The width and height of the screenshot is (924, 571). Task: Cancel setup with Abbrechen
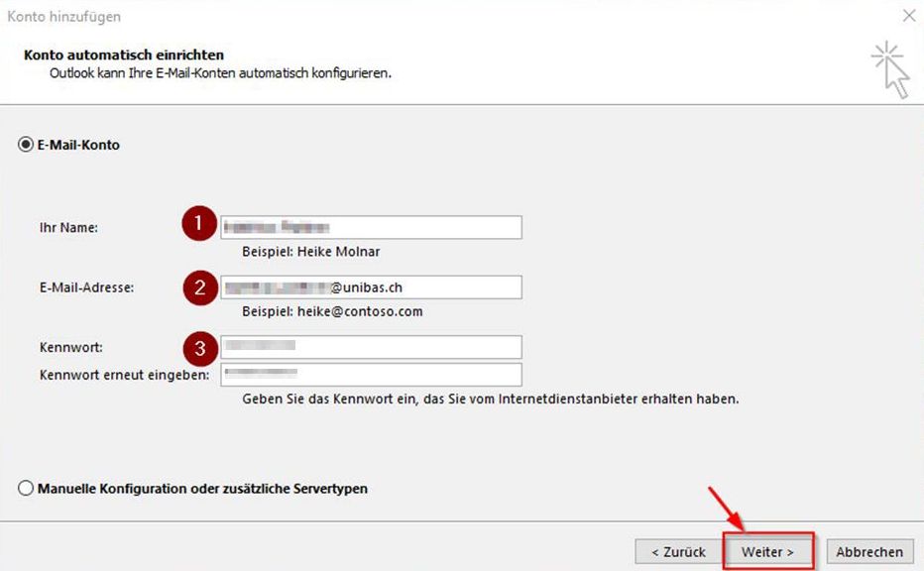click(869, 552)
